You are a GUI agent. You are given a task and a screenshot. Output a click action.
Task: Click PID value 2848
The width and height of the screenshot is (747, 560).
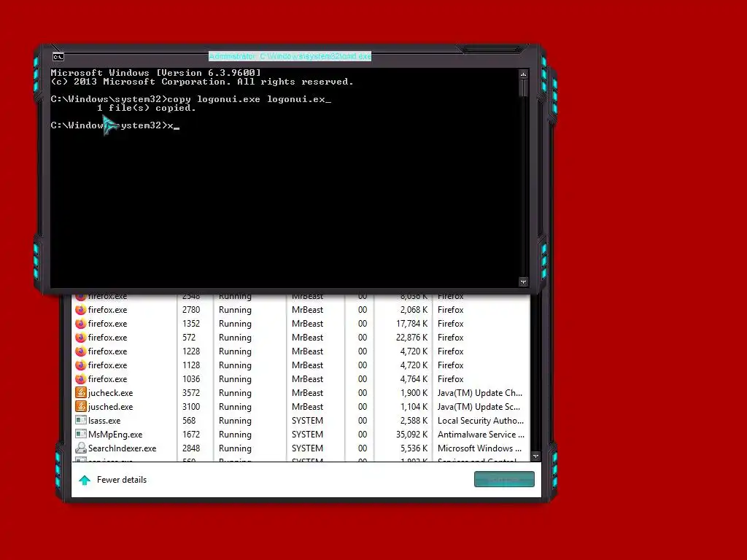point(191,448)
